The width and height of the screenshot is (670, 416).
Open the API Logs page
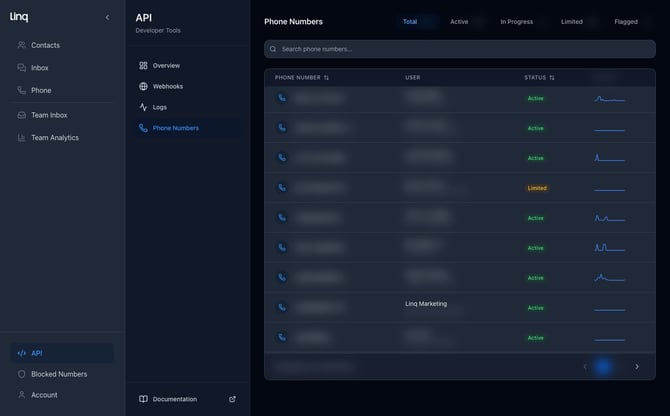tap(159, 107)
